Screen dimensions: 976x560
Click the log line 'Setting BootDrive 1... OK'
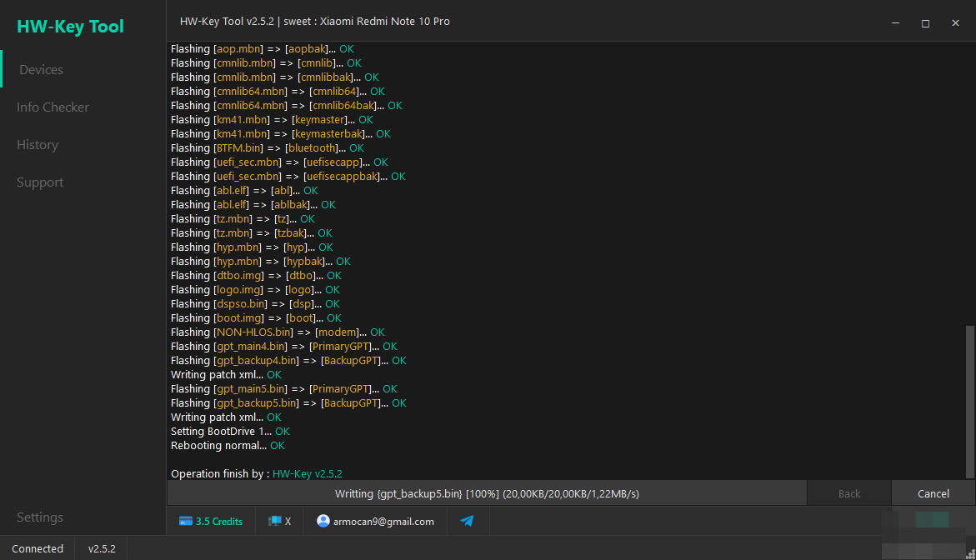click(x=230, y=431)
